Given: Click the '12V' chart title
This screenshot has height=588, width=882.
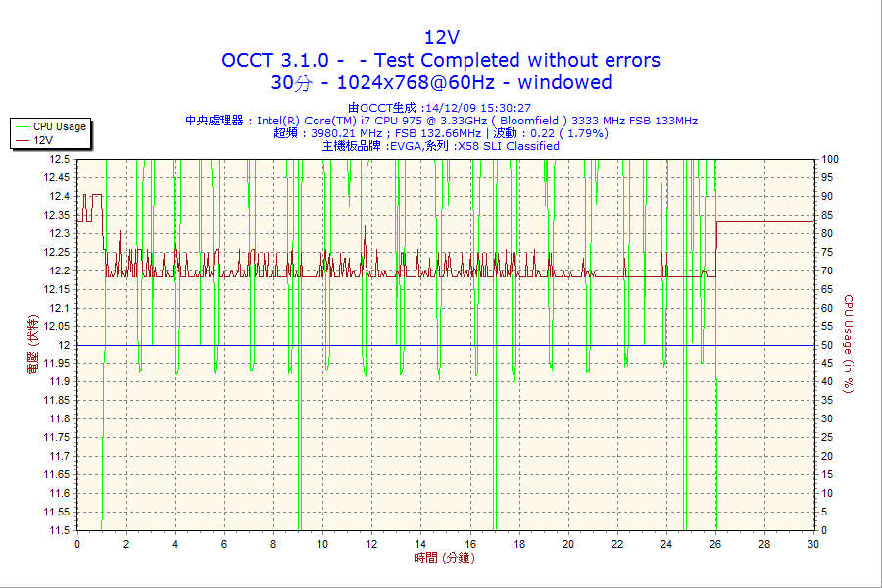Looking at the screenshot, I should point(442,37).
